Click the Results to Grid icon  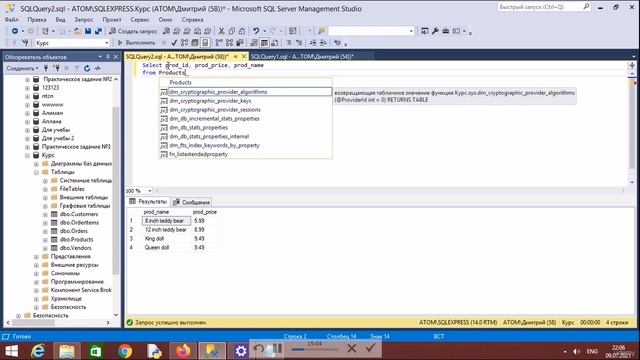[264, 43]
